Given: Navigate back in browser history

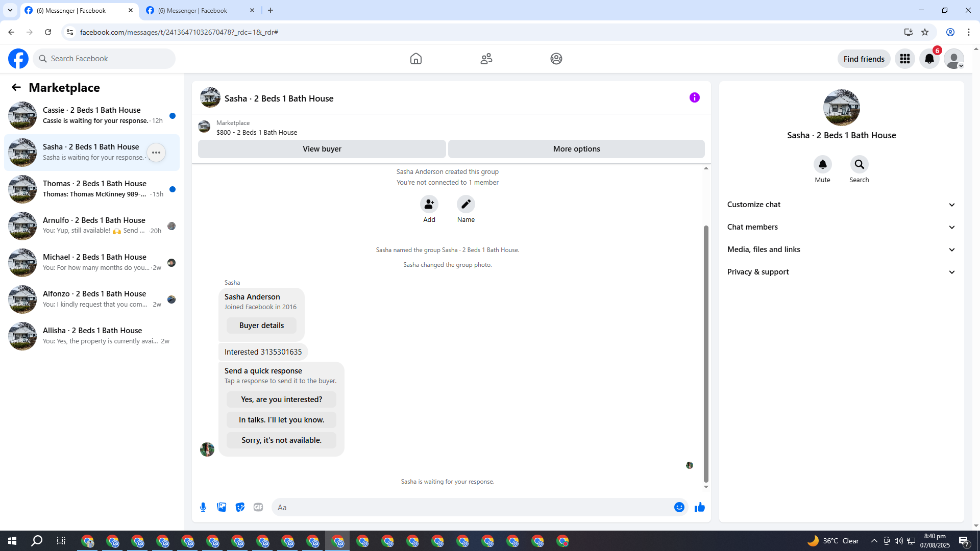Looking at the screenshot, I should (x=11, y=32).
